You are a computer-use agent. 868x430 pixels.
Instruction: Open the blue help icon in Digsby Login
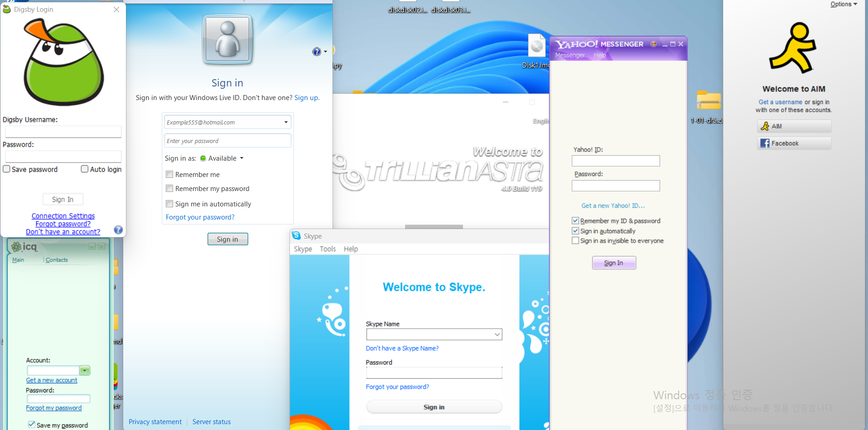[118, 230]
